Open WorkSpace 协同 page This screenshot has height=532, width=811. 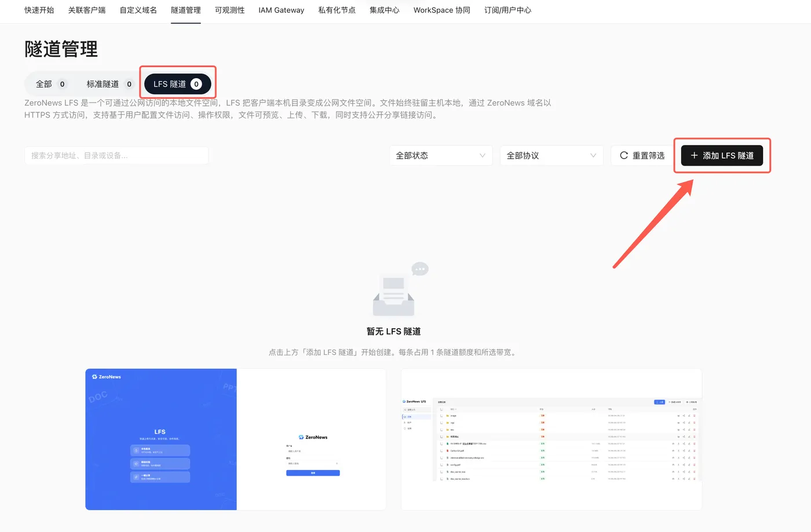tap(442, 10)
